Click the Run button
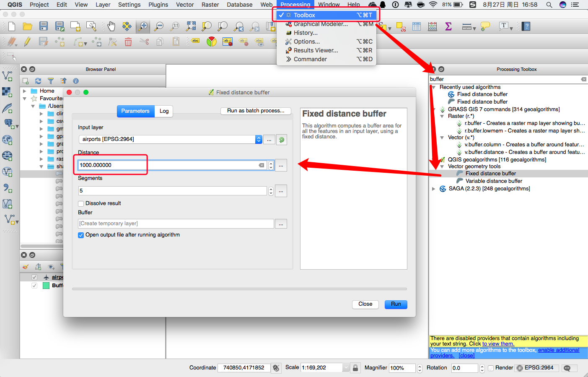This screenshot has width=588, height=377. coord(396,304)
